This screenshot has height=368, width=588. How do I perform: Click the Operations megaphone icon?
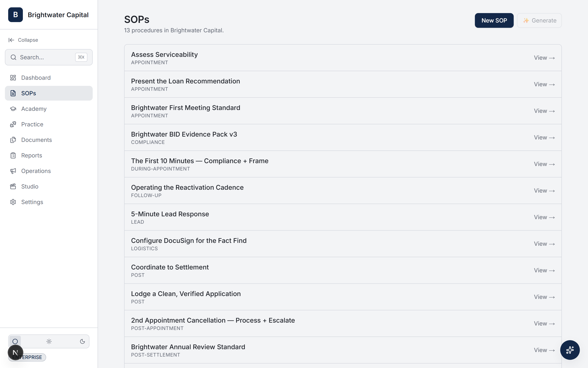click(x=13, y=171)
